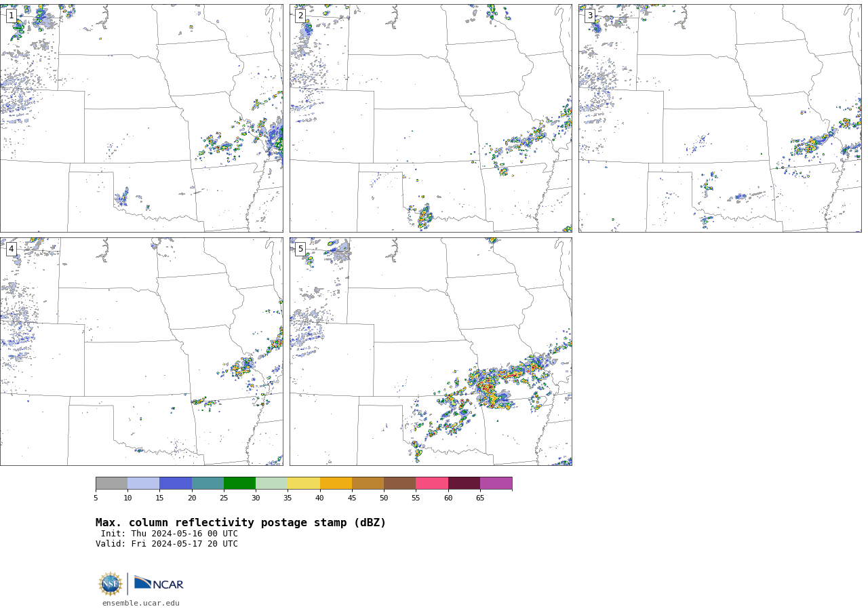Click the NCAR logo
This screenshot has height=611, width=868.
pos(159,584)
